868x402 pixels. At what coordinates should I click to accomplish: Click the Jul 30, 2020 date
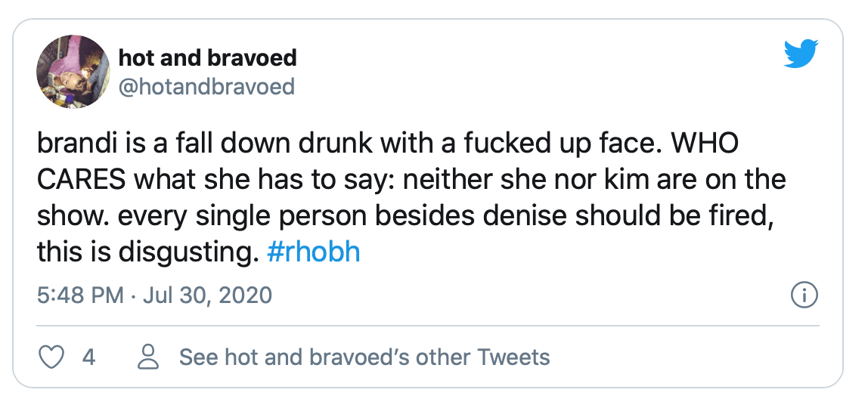coord(204,295)
